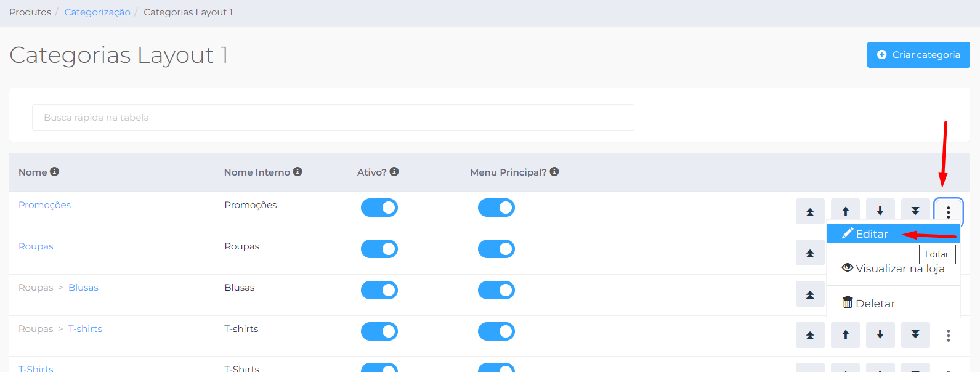This screenshot has width=980, height=372.
Task: Choose Deletar from the dropdown menu
Action: click(x=893, y=303)
